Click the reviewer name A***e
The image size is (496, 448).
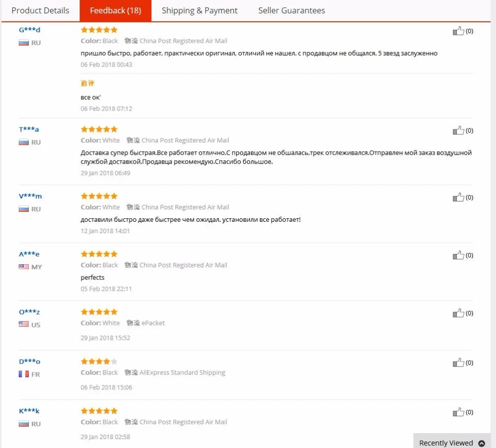(29, 254)
